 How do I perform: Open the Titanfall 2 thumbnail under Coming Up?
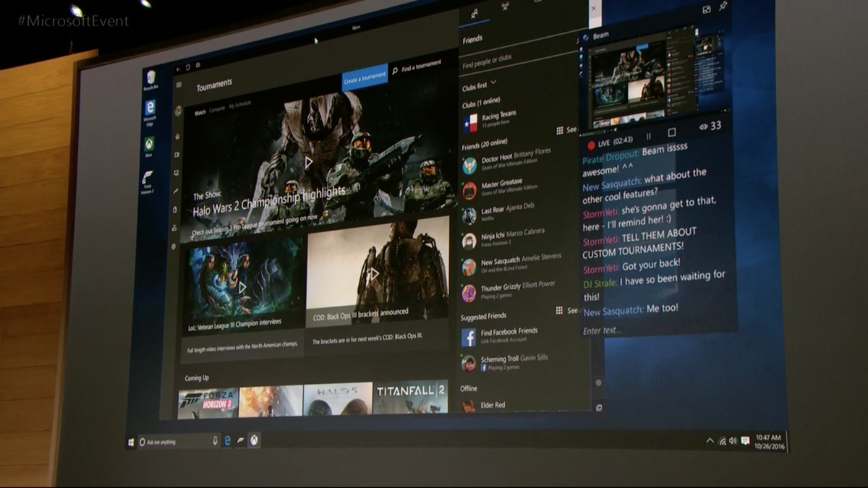coord(411,396)
